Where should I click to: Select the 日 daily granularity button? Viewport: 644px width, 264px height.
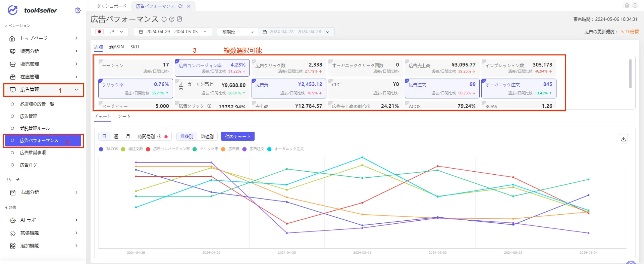coord(104,136)
